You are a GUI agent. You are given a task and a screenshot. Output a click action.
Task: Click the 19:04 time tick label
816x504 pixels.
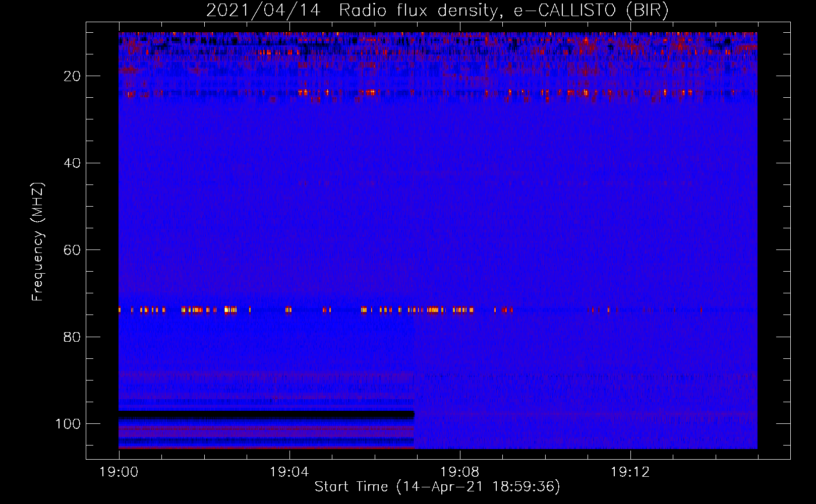[289, 472]
